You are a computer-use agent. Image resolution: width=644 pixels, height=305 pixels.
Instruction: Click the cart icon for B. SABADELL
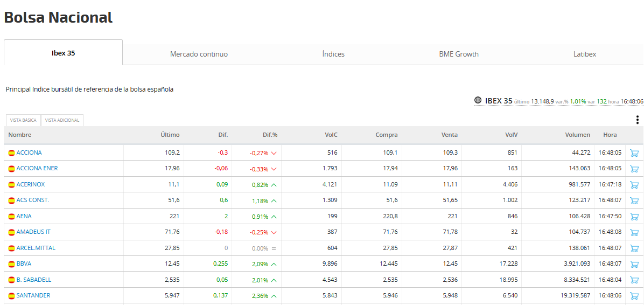(634, 280)
